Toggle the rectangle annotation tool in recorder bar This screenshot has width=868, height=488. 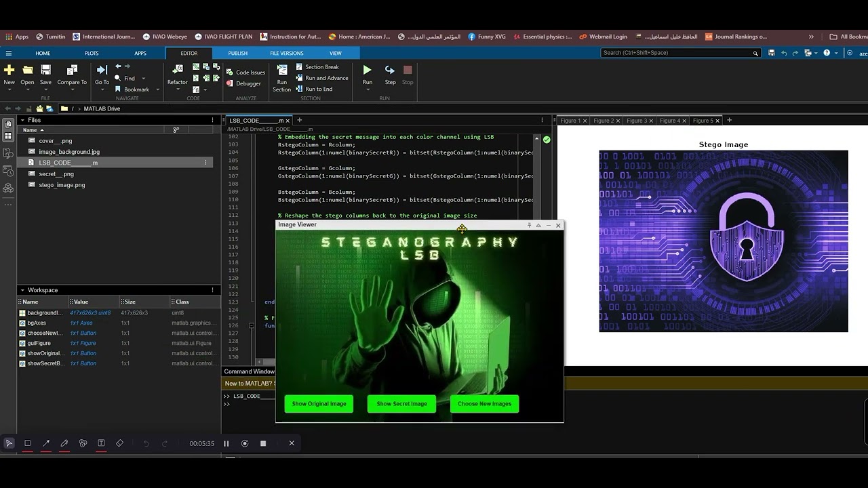pyautogui.click(x=28, y=443)
